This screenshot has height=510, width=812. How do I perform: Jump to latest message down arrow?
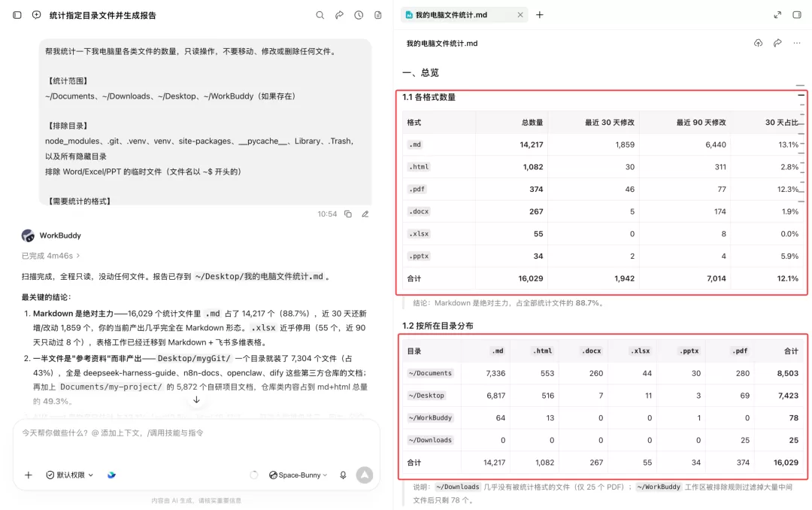pyautogui.click(x=196, y=399)
